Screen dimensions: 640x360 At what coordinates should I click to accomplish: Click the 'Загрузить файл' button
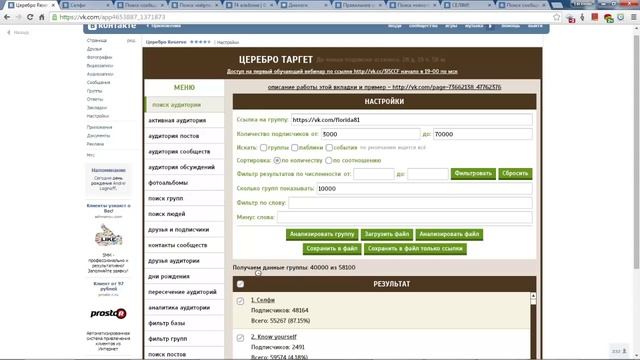point(387,234)
